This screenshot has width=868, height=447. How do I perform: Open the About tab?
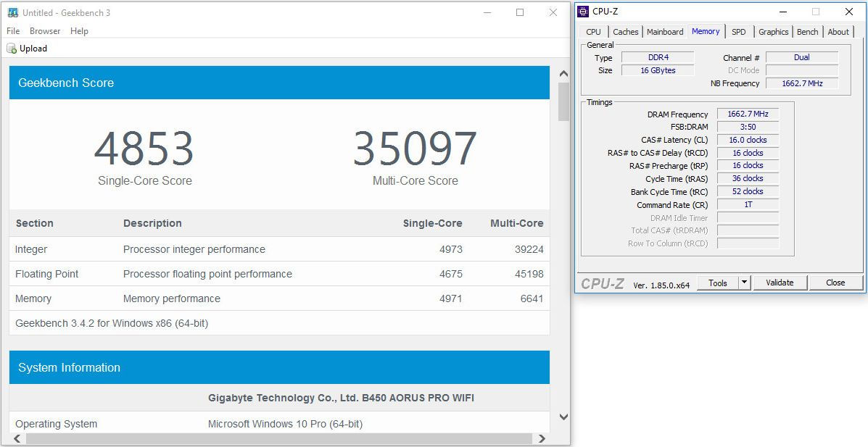point(838,32)
